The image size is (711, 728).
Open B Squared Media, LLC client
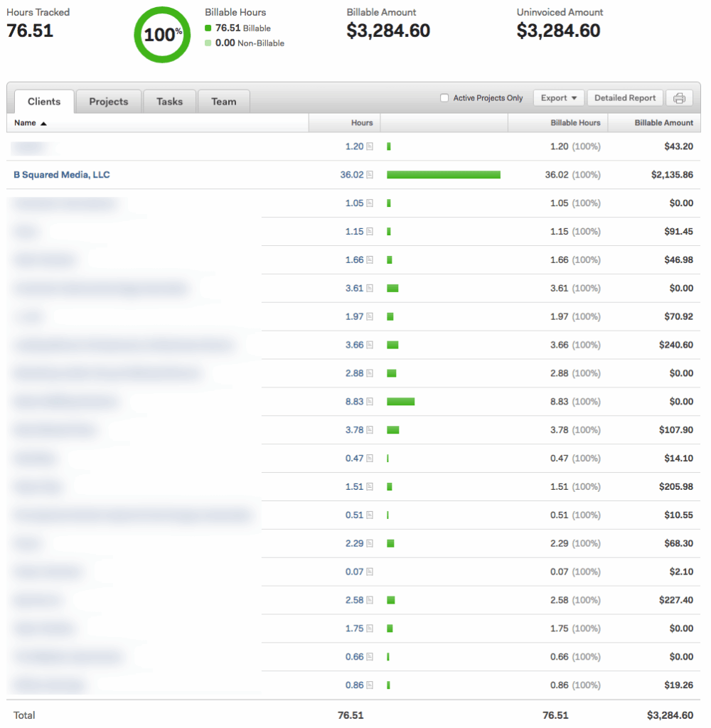(62, 175)
